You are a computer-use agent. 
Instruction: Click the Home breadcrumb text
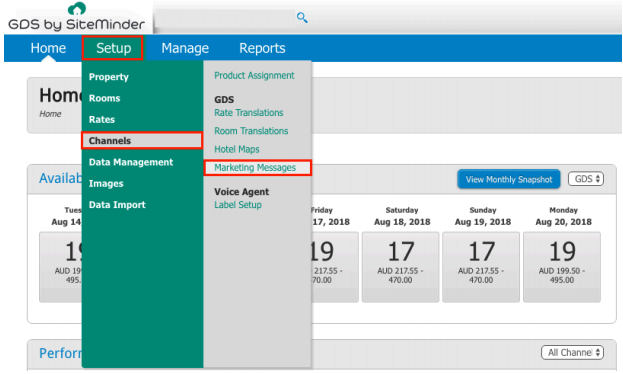pyautogui.click(x=50, y=114)
